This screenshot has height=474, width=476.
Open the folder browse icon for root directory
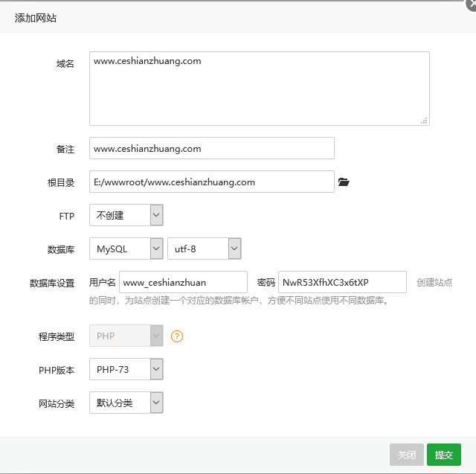click(x=344, y=182)
